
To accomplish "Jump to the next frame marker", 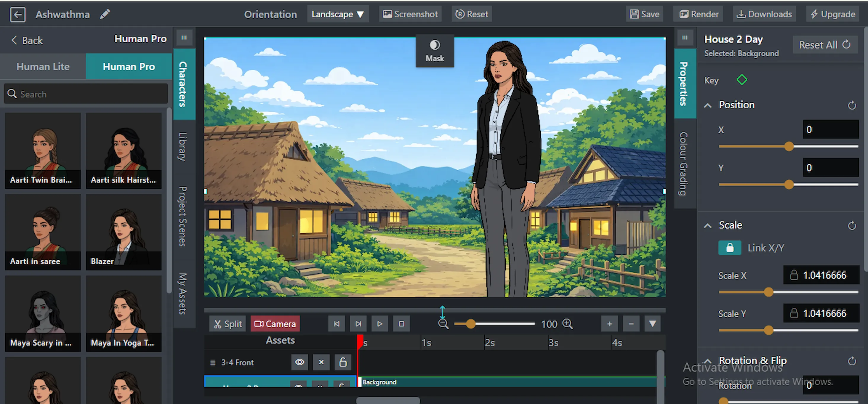I will click(358, 324).
